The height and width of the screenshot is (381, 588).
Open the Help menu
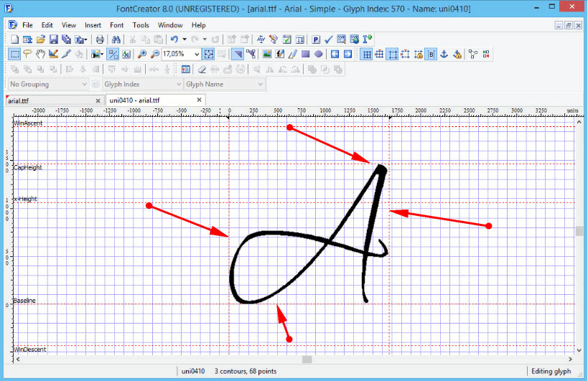tap(198, 25)
